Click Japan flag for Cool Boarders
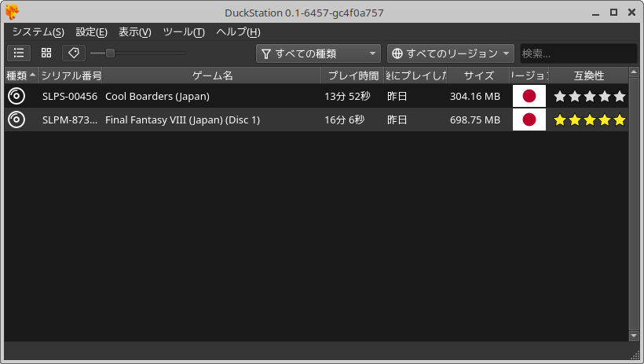 pyautogui.click(x=529, y=96)
